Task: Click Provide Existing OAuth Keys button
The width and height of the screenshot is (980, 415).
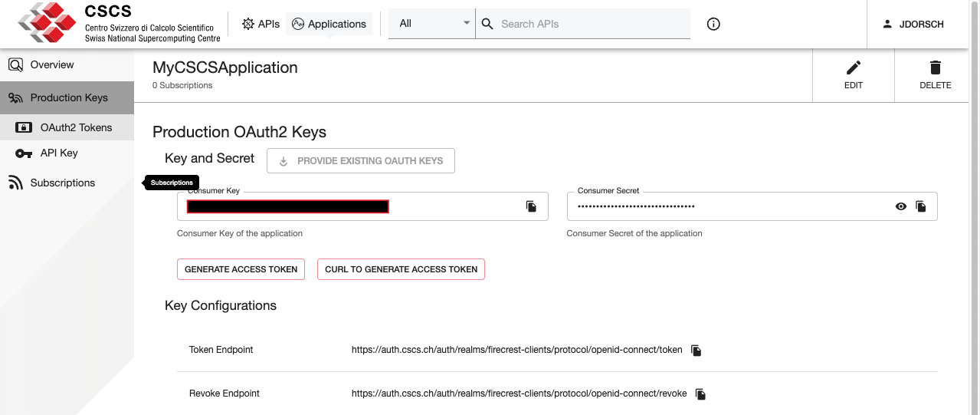Action: tap(361, 161)
